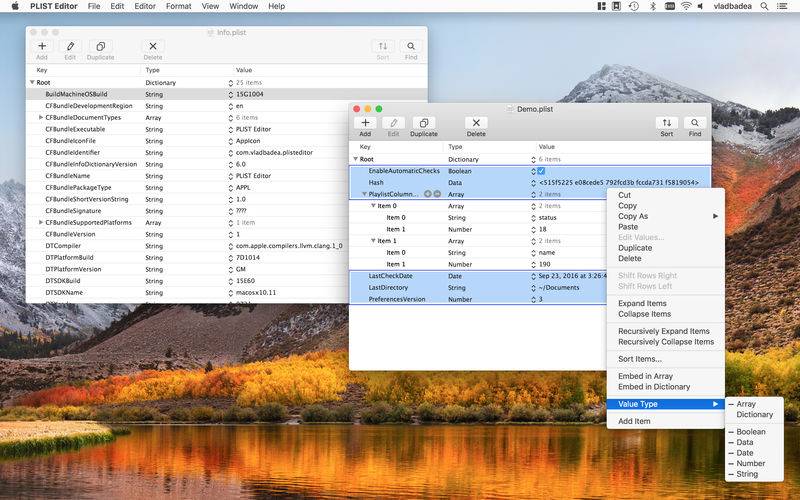Expand CFBundleDocumentTypes in Info.plist
Image resolution: width=800 pixels, height=500 pixels.
coord(41,117)
